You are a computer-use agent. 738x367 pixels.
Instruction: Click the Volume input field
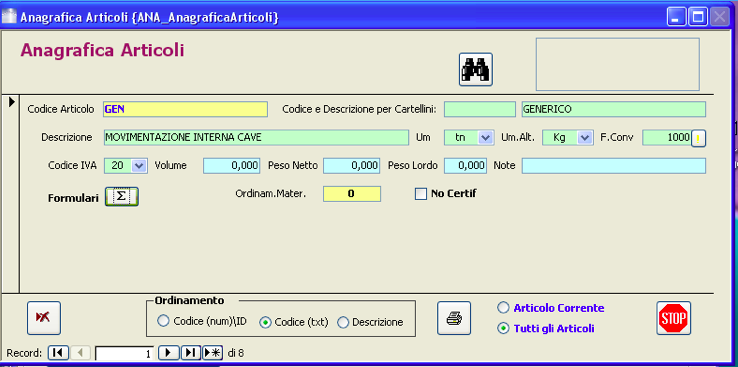[x=232, y=166]
